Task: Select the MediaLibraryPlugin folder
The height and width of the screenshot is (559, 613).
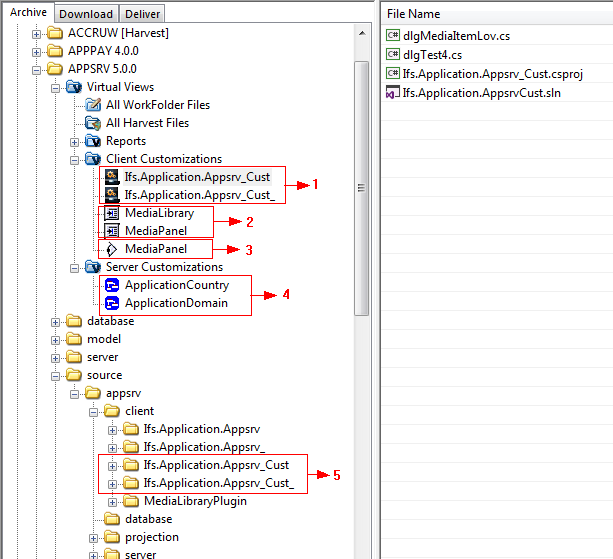Action: (194, 501)
